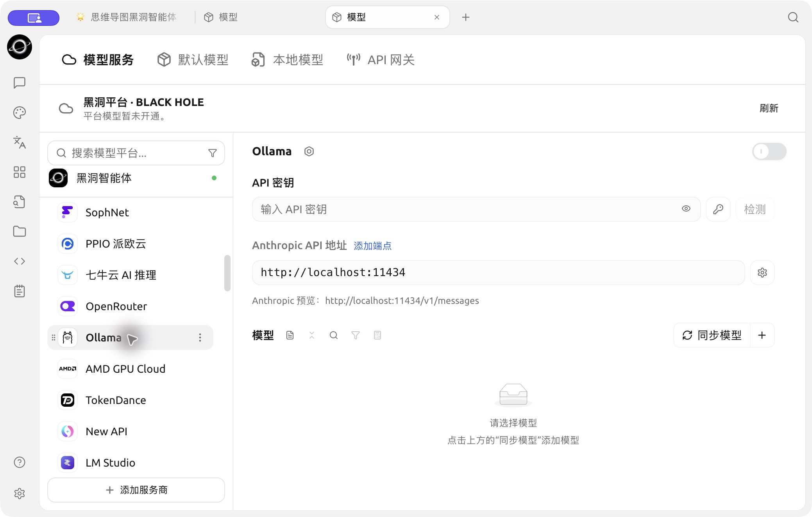Add model with plus next to 同步模型

pos(762,335)
